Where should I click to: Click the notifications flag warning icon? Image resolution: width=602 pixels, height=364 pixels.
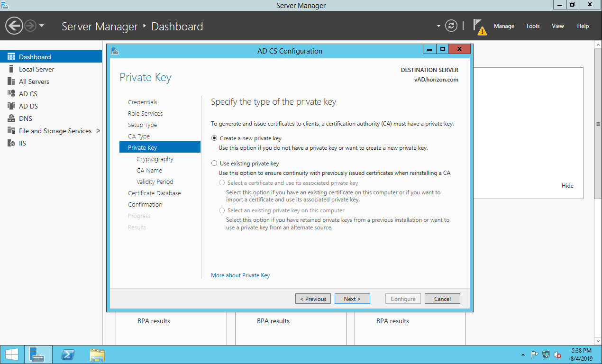point(480,27)
